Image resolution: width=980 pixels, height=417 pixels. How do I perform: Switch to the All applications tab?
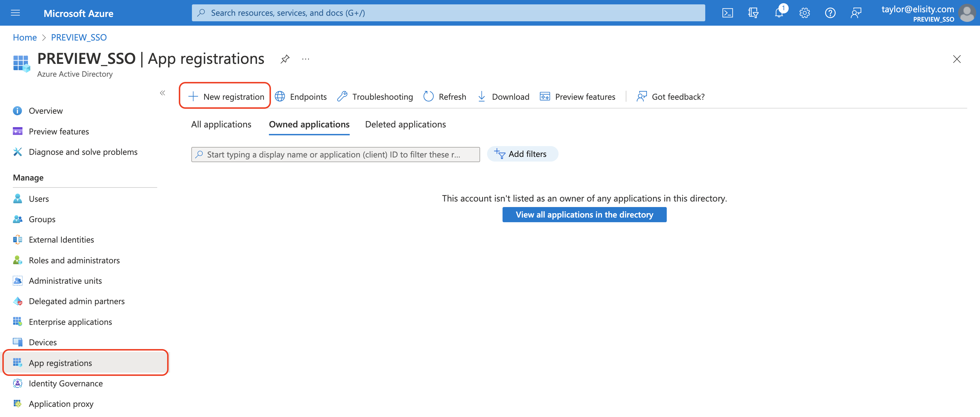(221, 125)
